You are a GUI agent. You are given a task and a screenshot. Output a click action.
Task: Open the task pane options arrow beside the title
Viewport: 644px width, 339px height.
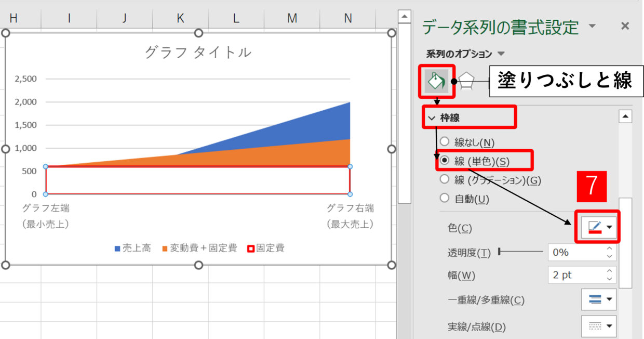pos(592,27)
